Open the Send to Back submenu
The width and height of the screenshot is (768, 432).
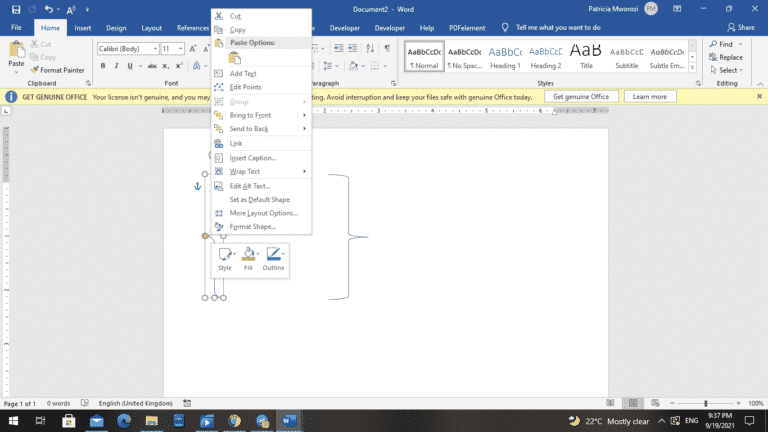pos(261,129)
